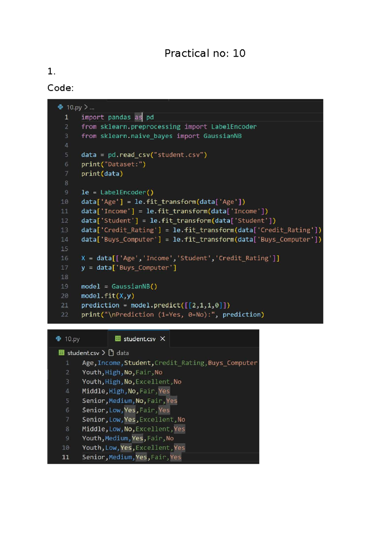The width and height of the screenshot is (392, 554).
Task: Close the student.csv editor tab
Action: 163,339
